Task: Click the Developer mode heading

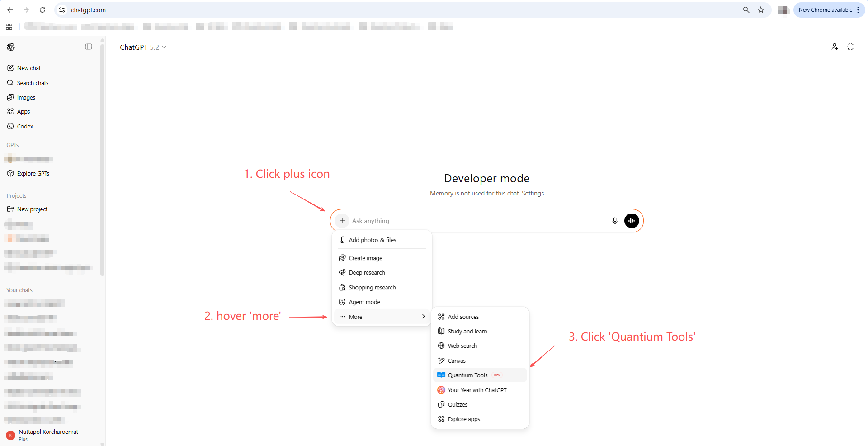Action: pos(487,178)
